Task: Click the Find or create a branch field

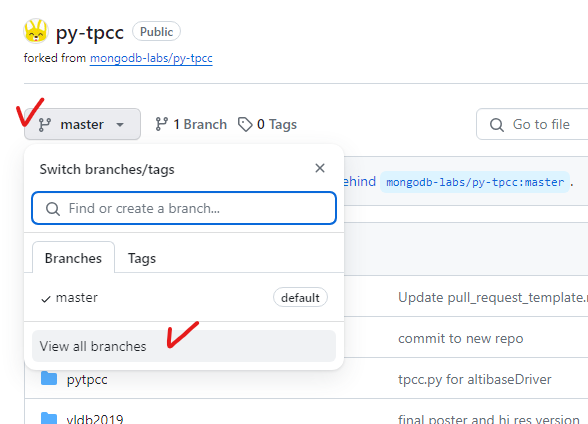Action: tap(184, 208)
